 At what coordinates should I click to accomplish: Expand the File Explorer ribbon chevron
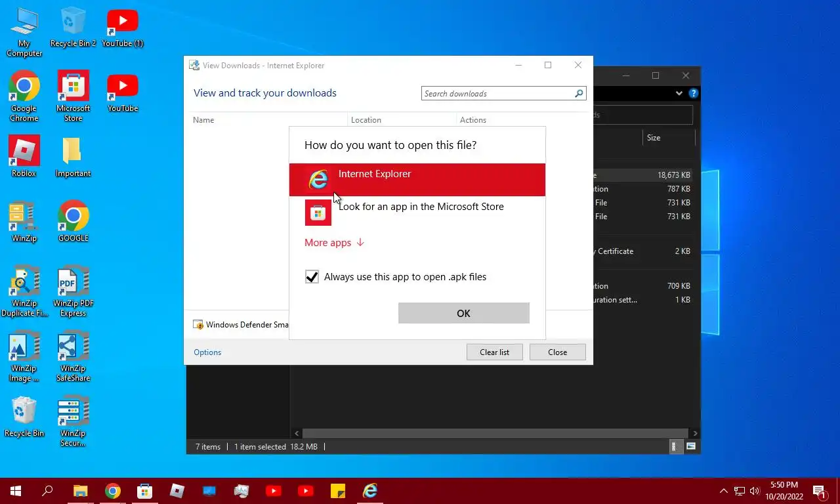click(679, 94)
